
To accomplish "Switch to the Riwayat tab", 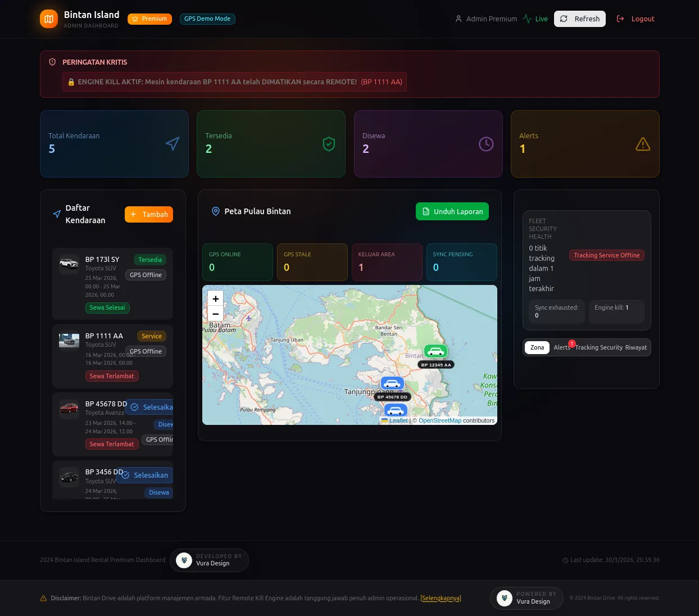I will coord(636,347).
